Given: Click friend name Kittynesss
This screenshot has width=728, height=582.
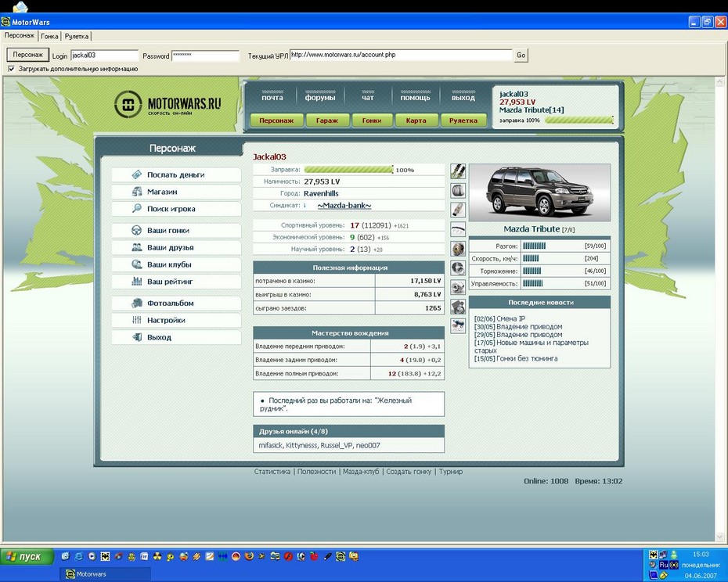Looking at the screenshot, I should 302,446.
